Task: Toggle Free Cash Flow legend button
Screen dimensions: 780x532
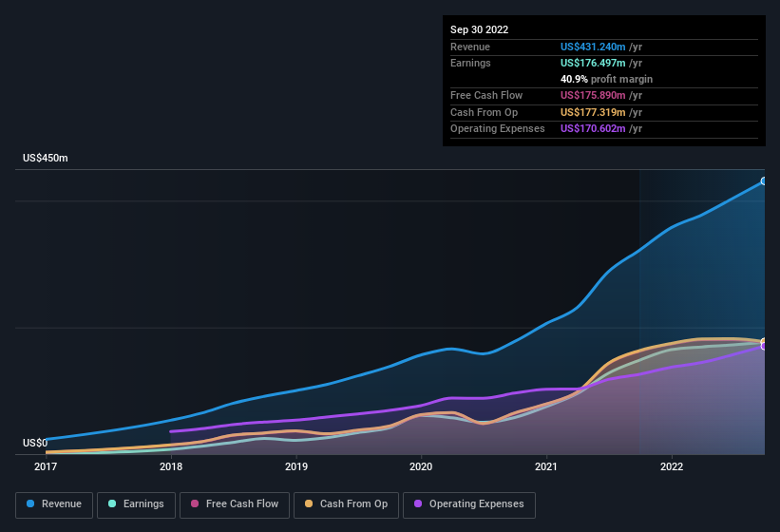Action: 235,504
